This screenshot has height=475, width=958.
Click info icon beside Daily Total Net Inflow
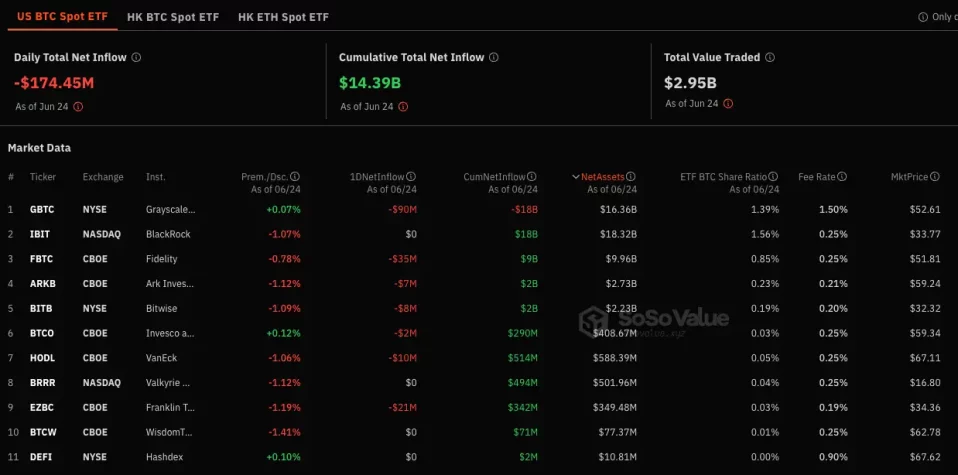pos(136,58)
